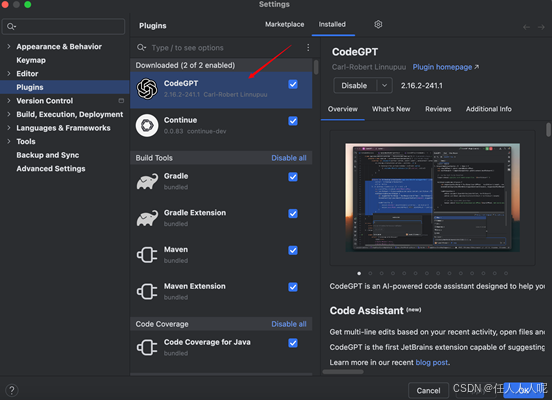Switch to the Marketplace tab
This screenshot has height=400, width=552.
tap(284, 24)
